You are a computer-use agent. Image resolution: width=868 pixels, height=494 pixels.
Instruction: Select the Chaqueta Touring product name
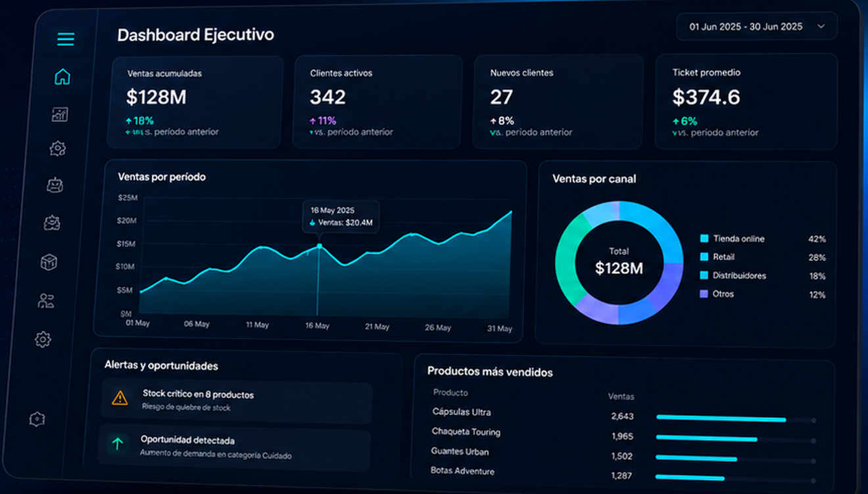pyautogui.click(x=466, y=432)
